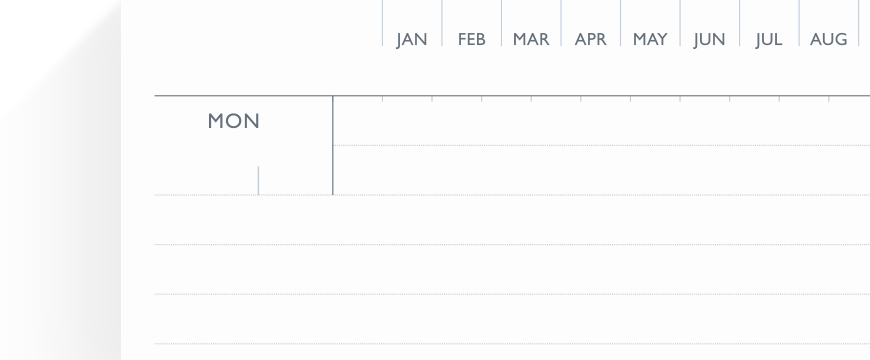This screenshot has height=360, width=870.
Task: Click the left cell under the MON label
Action: 206,180
